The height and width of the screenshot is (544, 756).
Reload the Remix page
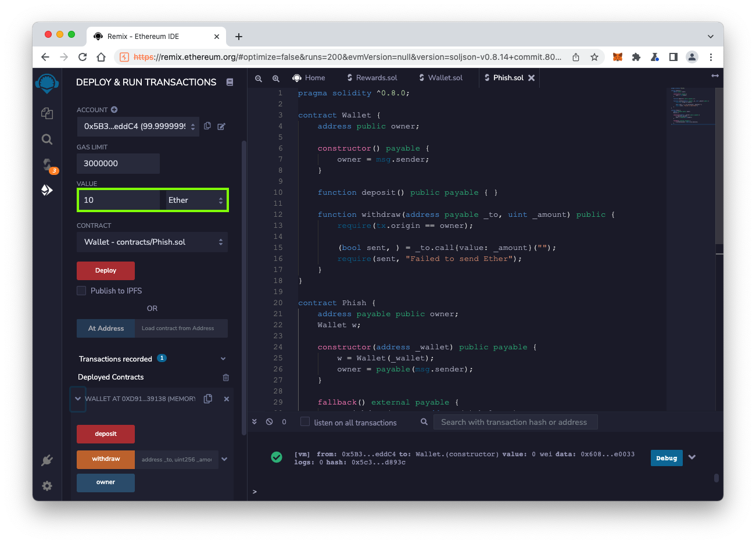(83, 57)
